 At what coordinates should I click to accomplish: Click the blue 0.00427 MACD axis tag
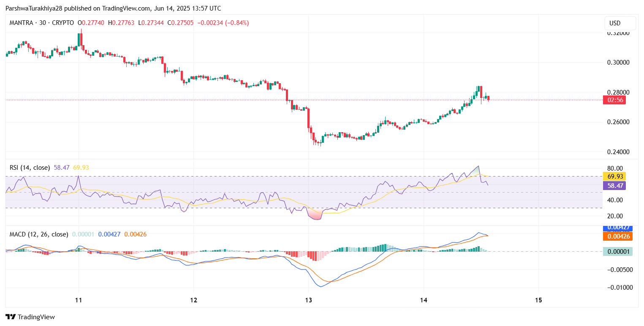coord(617,228)
